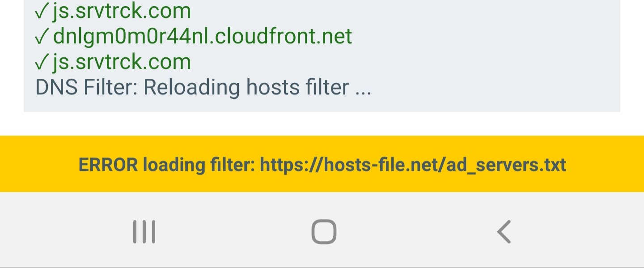Click 'ad_servers.txt' filename in the banner
The height and width of the screenshot is (268, 644).
click(x=507, y=165)
